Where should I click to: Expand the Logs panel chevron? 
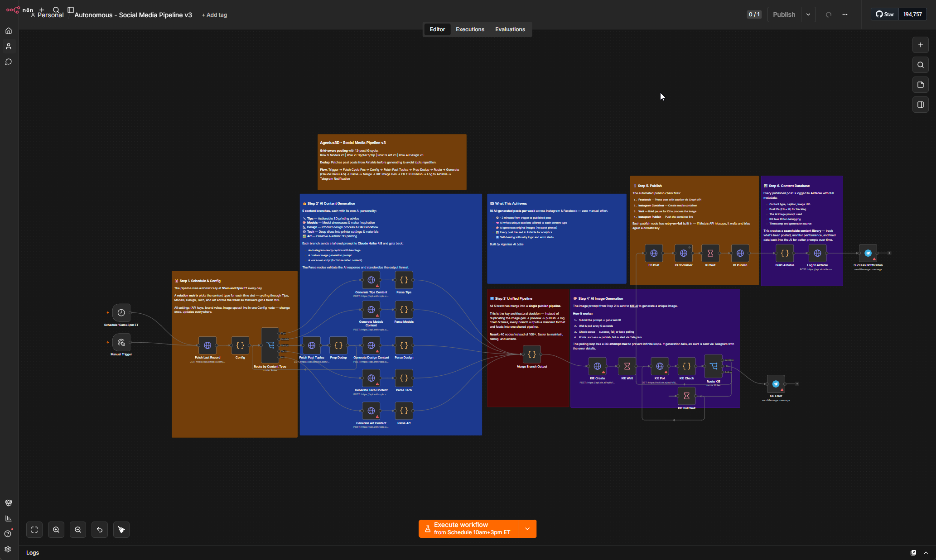[x=926, y=553]
